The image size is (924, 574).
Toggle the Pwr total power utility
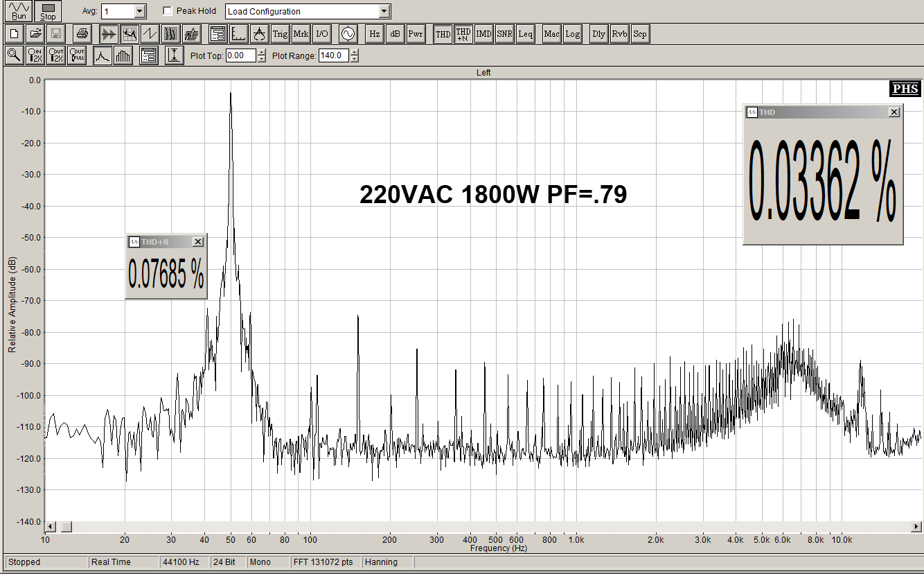coord(416,33)
